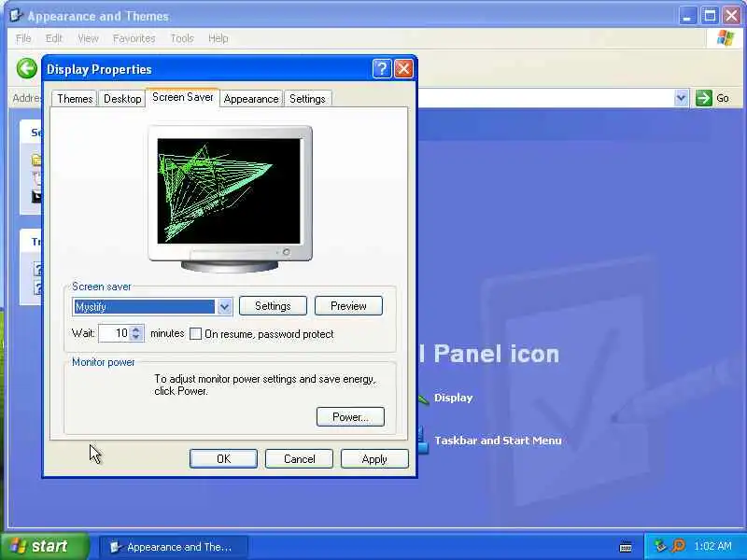Open the Appearance tab
The width and height of the screenshot is (747, 560).
[251, 99]
